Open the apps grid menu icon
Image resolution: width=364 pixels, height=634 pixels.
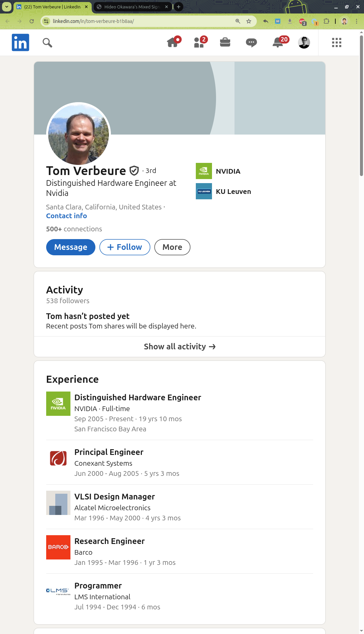[x=337, y=42]
